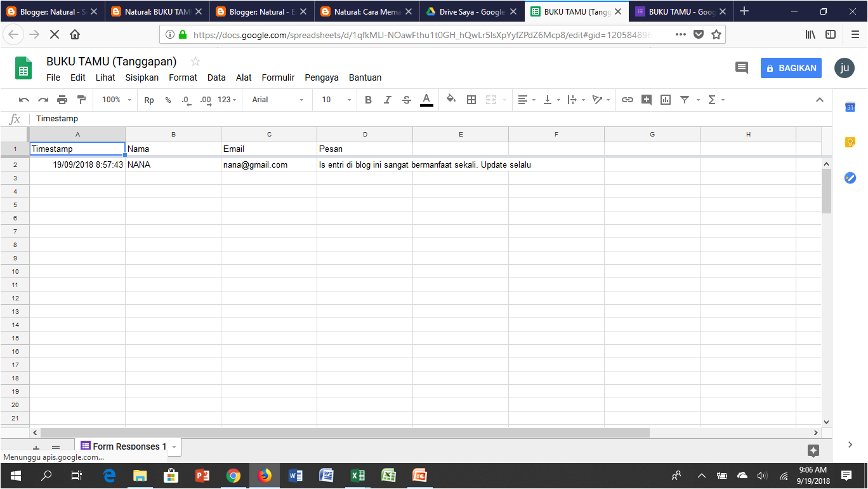This screenshot has height=489, width=868.
Task: Open Google Keep from the right sidebar
Action: 850,143
